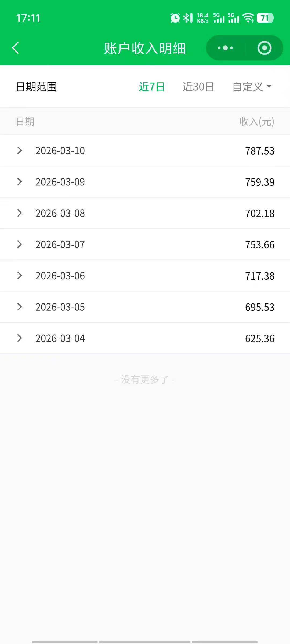Expand the 2026-03-09 row chevron
The height and width of the screenshot is (644, 290).
19,182
